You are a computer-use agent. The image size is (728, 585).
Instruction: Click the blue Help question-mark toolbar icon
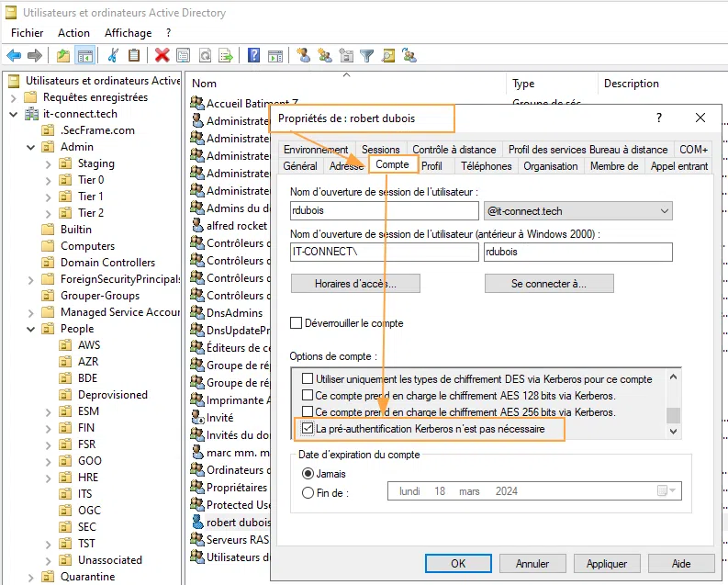pos(253,56)
